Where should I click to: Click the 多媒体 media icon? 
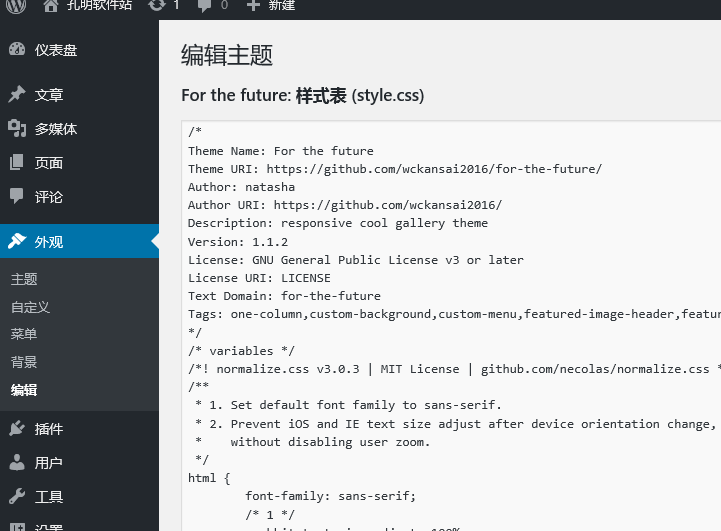pyautogui.click(x=17, y=129)
